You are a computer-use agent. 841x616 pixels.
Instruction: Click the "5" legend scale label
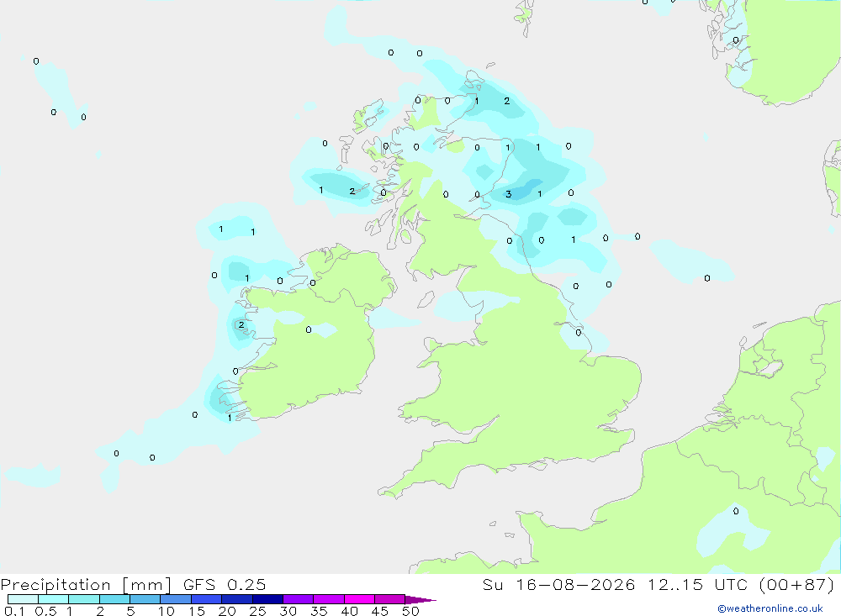[x=130, y=611]
